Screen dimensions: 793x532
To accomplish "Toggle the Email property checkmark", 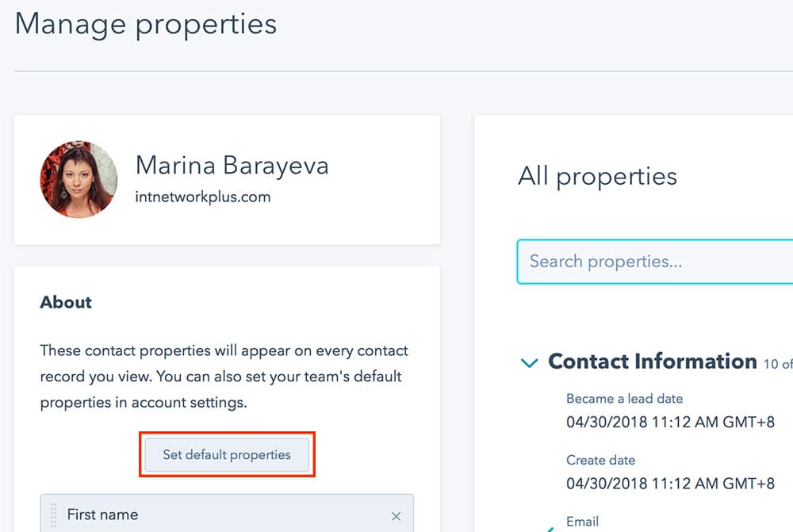I will point(549,528).
